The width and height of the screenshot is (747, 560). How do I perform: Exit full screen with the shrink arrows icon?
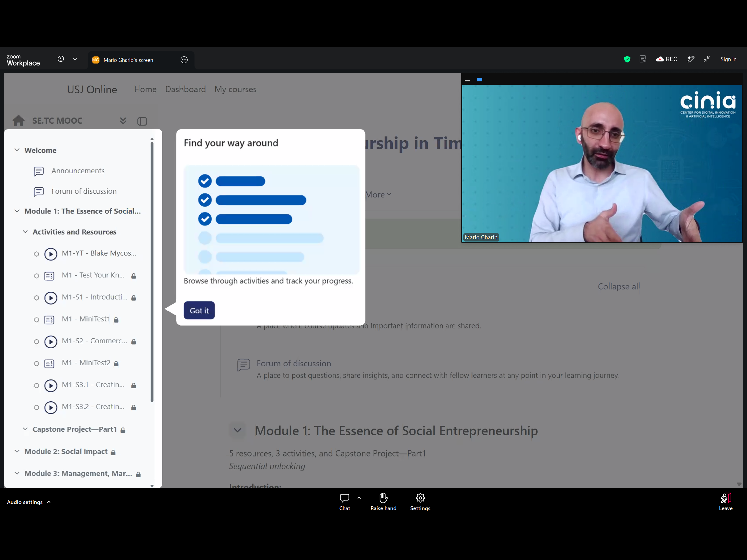(707, 59)
